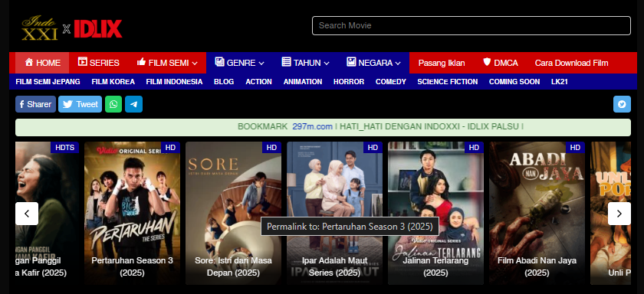Viewport: 644px width, 294px height.
Task: Click the Twitter bird icon beside the share row
Action: pos(622,104)
